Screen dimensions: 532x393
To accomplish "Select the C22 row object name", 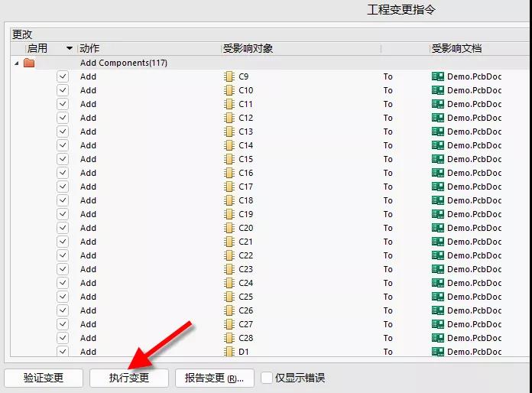I will (245, 255).
